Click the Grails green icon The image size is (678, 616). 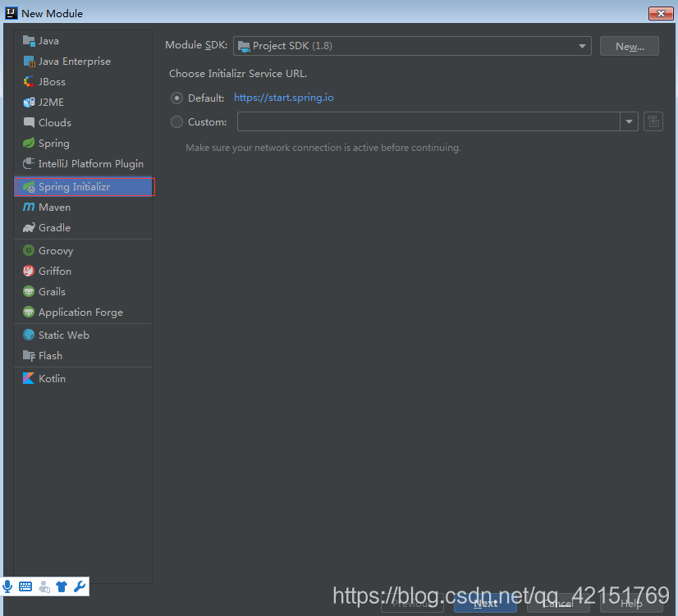[x=29, y=291]
